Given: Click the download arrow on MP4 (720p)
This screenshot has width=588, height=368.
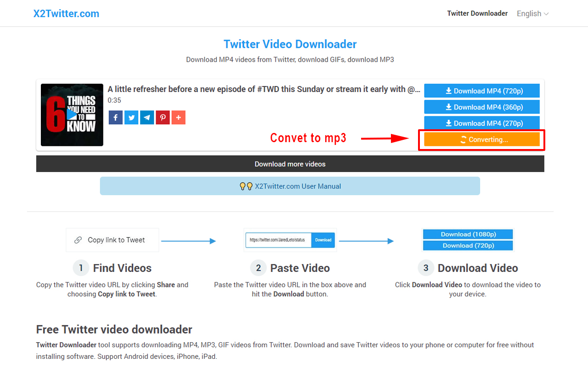Looking at the screenshot, I should click(x=448, y=91).
